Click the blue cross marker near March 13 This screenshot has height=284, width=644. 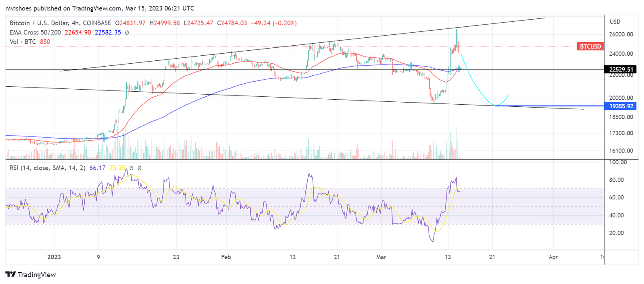458,69
